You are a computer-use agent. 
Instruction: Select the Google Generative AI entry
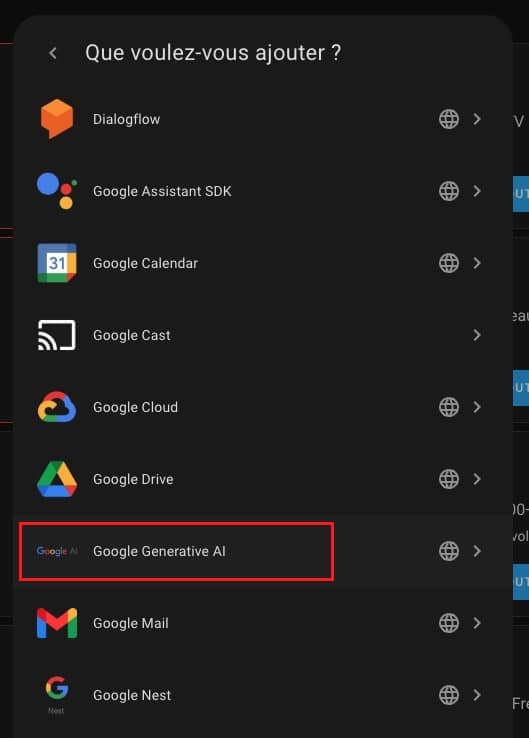[x=263, y=551]
